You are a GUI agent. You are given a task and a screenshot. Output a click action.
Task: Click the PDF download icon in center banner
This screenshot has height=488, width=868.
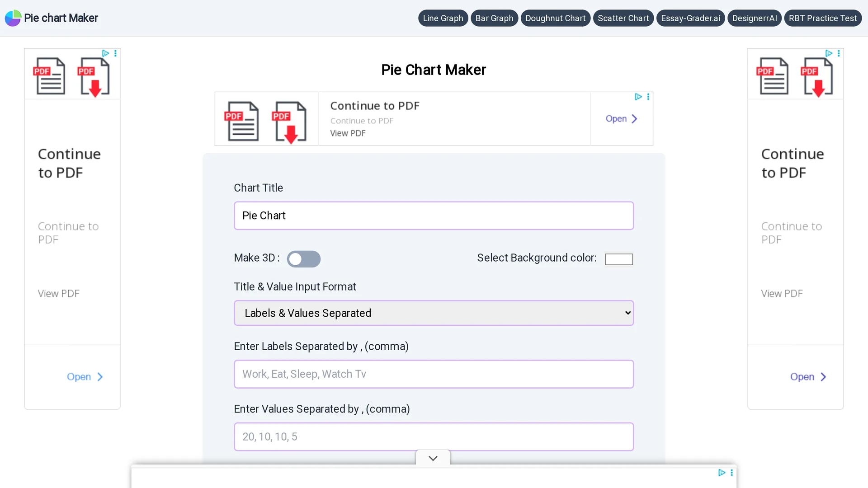[289, 122]
